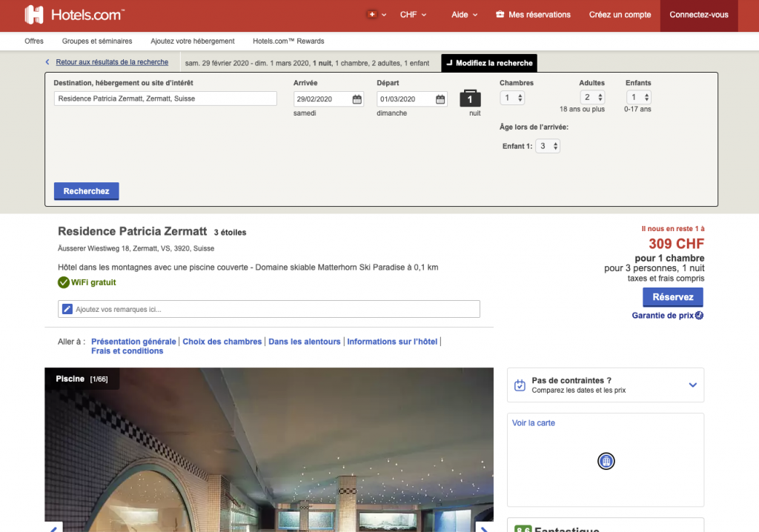Open the Piscine photo in gallery
Viewport: 759px width, 532px height.
269,450
